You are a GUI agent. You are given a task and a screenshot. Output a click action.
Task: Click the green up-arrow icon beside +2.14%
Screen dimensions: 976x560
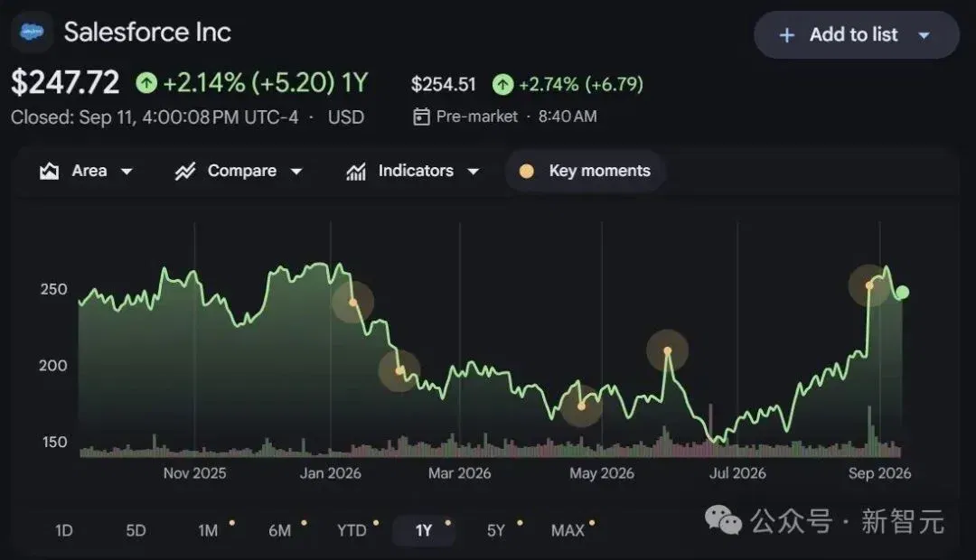click(146, 82)
